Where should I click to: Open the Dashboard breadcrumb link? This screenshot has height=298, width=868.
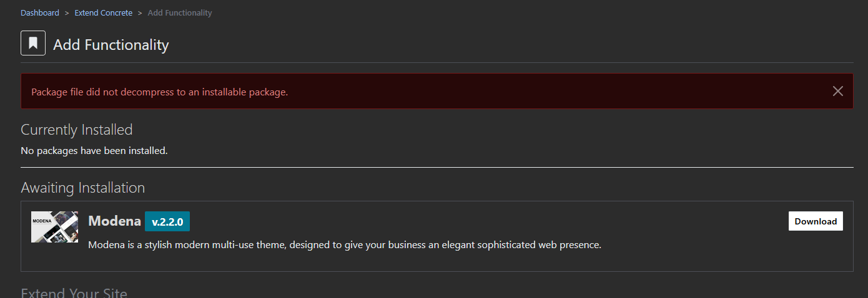click(40, 12)
